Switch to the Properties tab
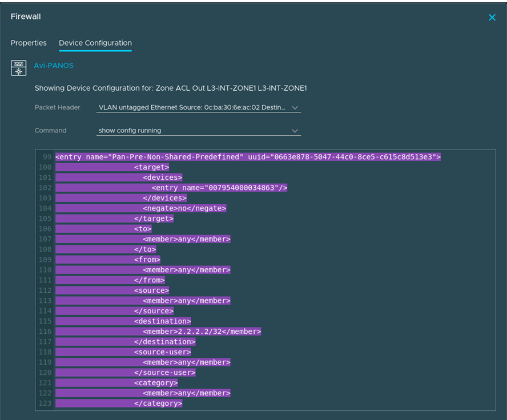Screen dimensions: 507x420 pyautogui.click(x=29, y=43)
